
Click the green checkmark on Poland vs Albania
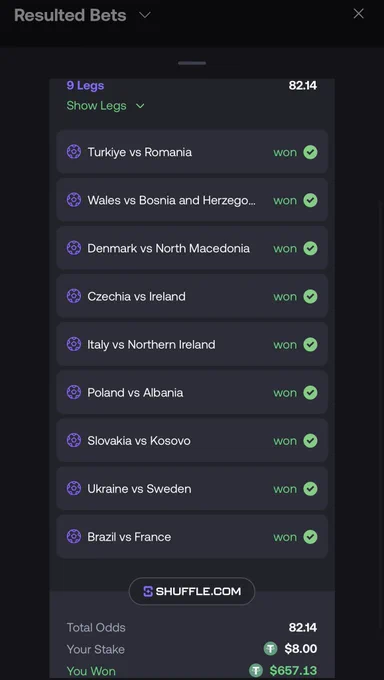pyautogui.click(x=310, y=392)
